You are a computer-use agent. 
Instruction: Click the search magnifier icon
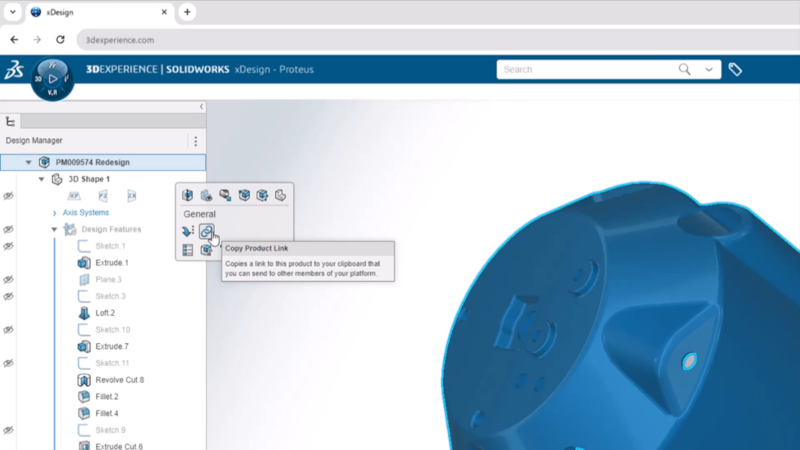click(x=685, y=70)
